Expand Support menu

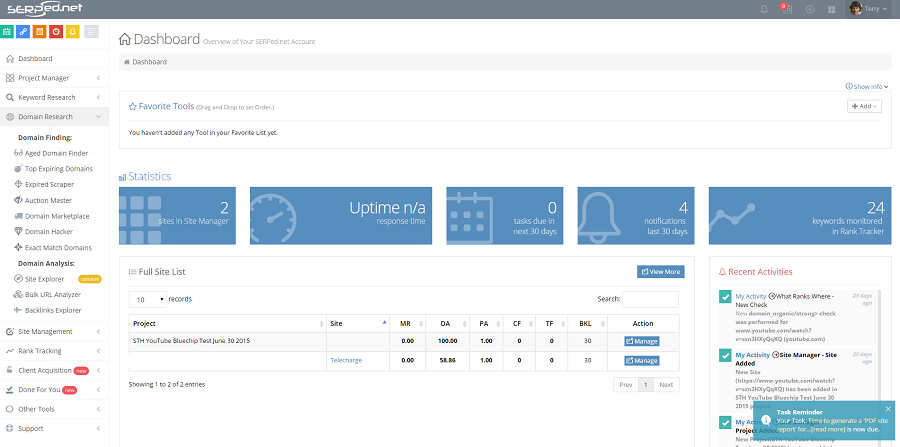[54, 429]
